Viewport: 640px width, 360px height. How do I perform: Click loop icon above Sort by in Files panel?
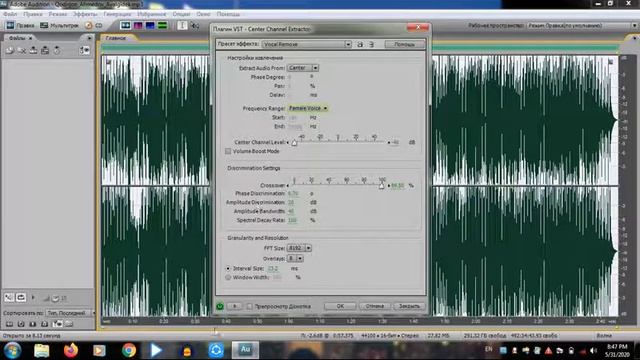coord(21,298)
